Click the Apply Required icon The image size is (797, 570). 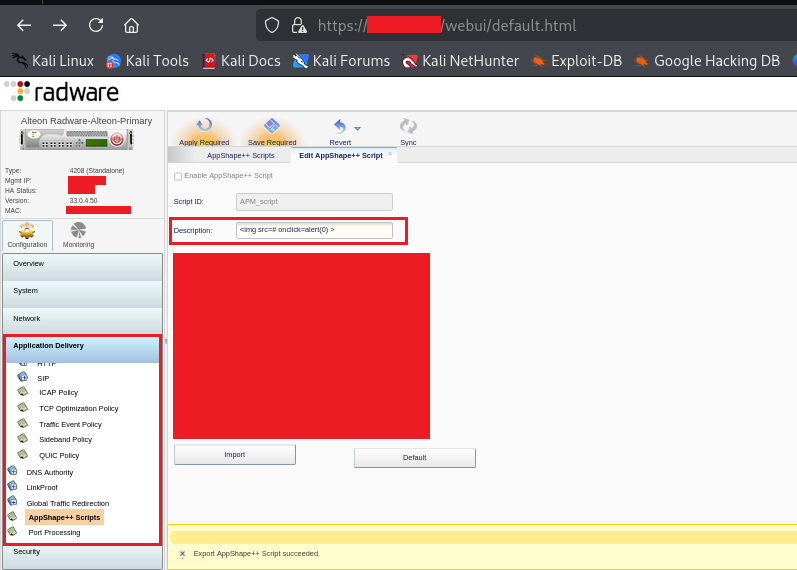pos(204,126)
